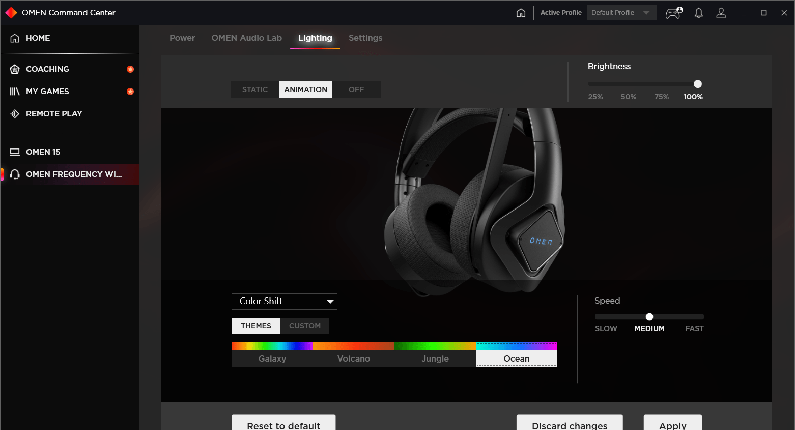The image size is (795, 430).
Task: Click the Jungle green color strip
Action: pos(435,346)
